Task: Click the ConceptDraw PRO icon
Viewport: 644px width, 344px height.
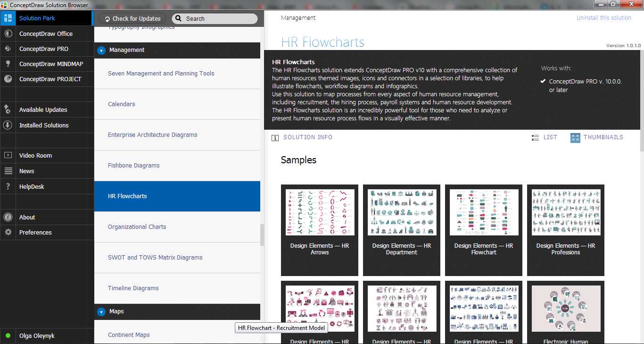Action: (8, 49)
